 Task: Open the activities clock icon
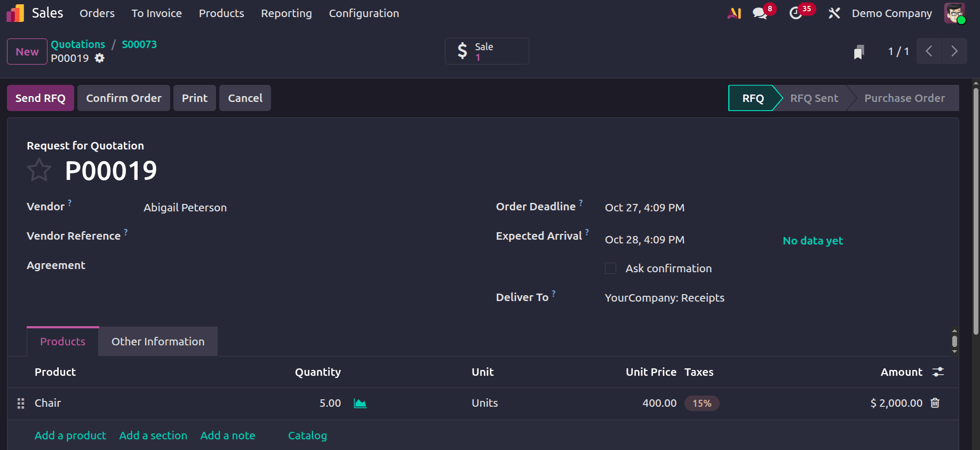[x=796, y=13]
